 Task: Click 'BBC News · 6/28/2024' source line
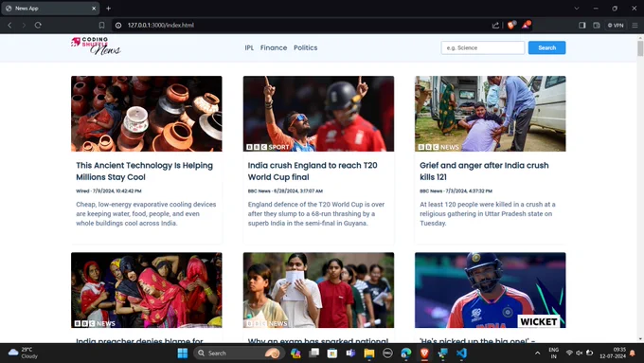[x=285, y=191]
